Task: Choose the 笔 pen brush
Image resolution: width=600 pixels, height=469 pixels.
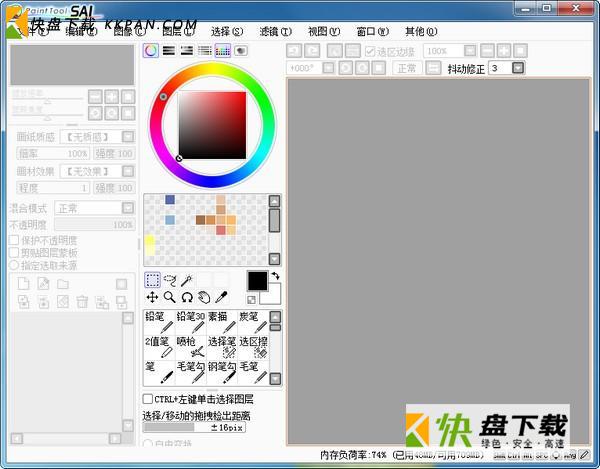Action: (x=159, y=372)
